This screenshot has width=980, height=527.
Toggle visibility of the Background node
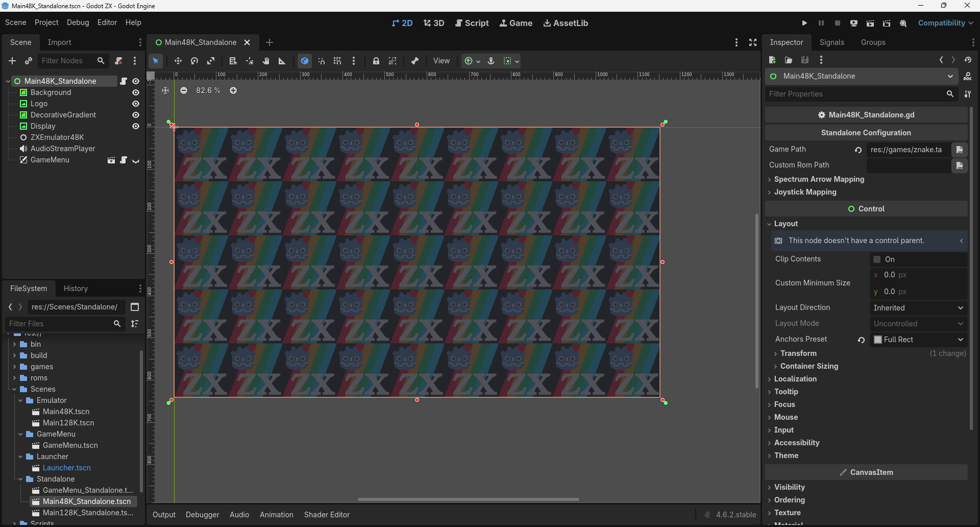coord(136,92)
